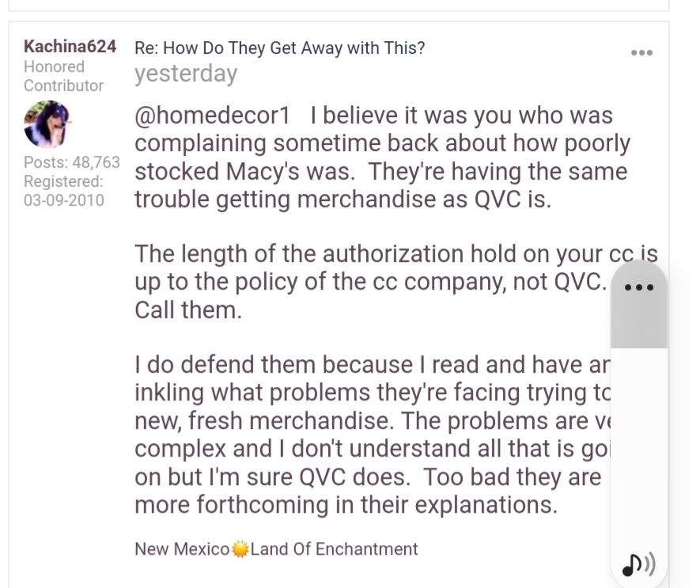Click the paragraph mentioning Macy's

pyautogui.click(x=380, y=157)
